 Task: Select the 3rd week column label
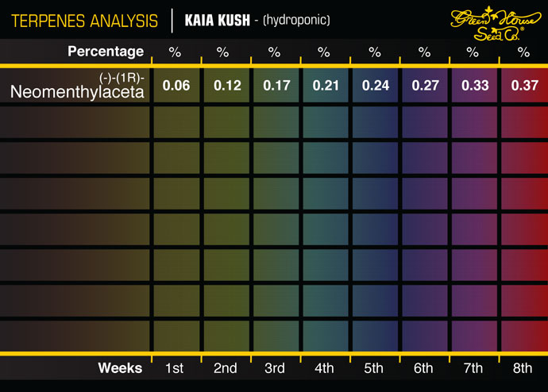[x=274, y=368]
